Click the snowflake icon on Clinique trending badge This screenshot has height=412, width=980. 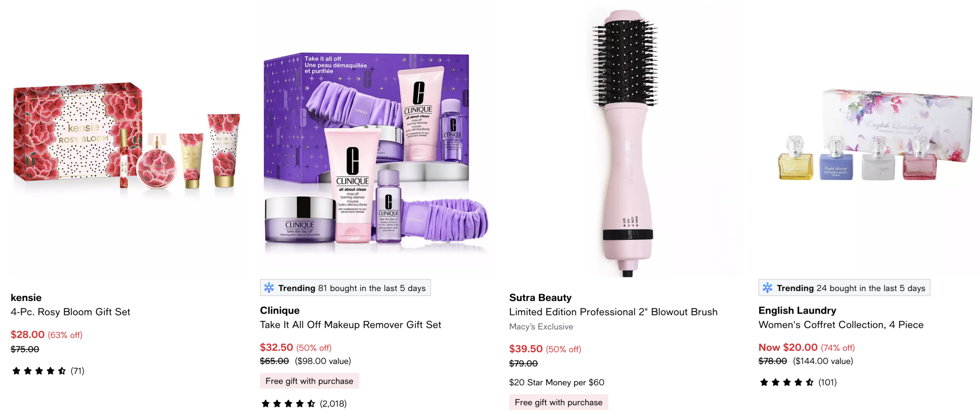(x=269, y=288)
